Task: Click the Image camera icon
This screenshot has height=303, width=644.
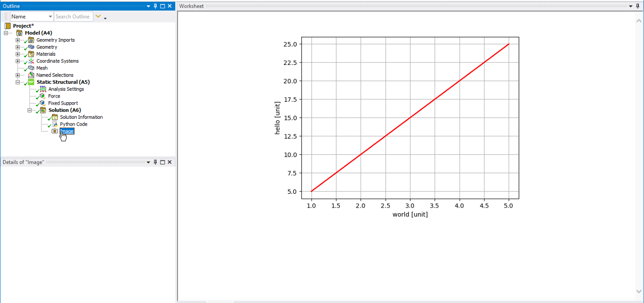Action: 55,131
